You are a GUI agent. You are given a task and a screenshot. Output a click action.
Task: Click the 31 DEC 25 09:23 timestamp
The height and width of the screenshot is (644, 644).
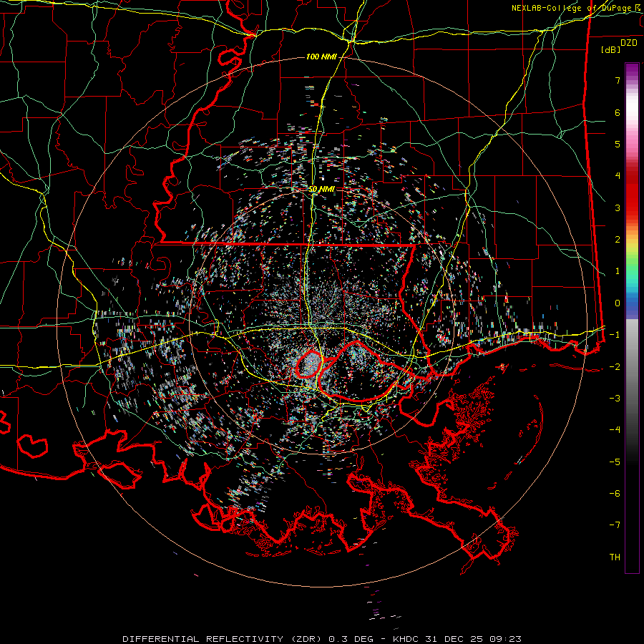click(473, 639)
